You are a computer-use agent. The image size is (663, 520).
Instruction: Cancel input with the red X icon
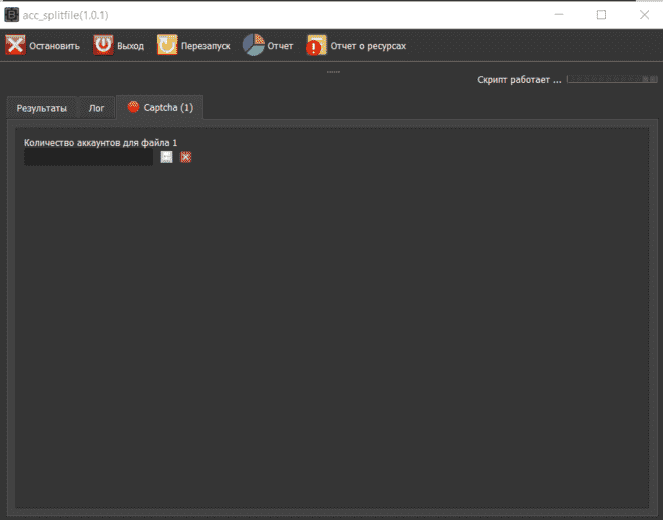pos(186,157)
